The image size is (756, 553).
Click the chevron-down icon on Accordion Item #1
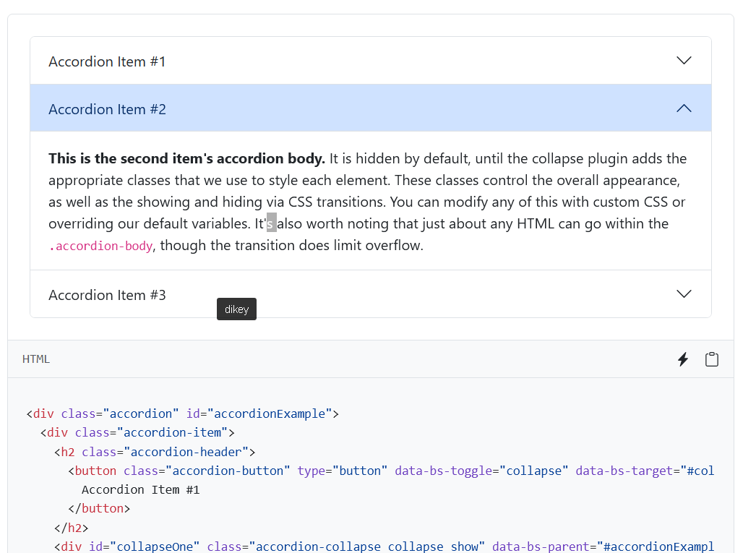[x=684, y=60]
